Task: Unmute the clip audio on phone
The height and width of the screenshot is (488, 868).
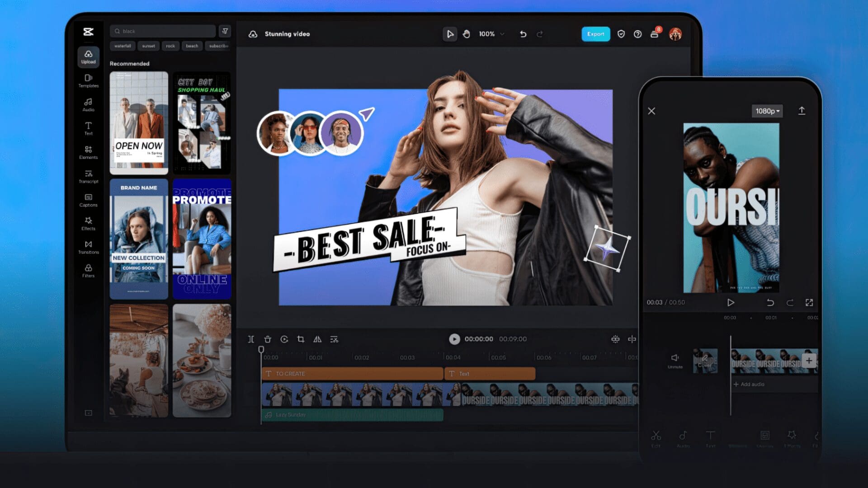Action: click(675, 360)
